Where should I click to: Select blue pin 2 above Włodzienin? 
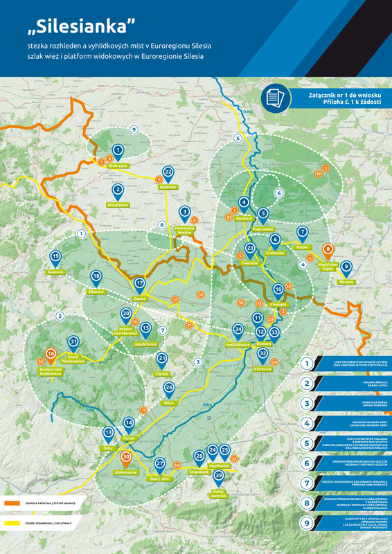[118, 192]
